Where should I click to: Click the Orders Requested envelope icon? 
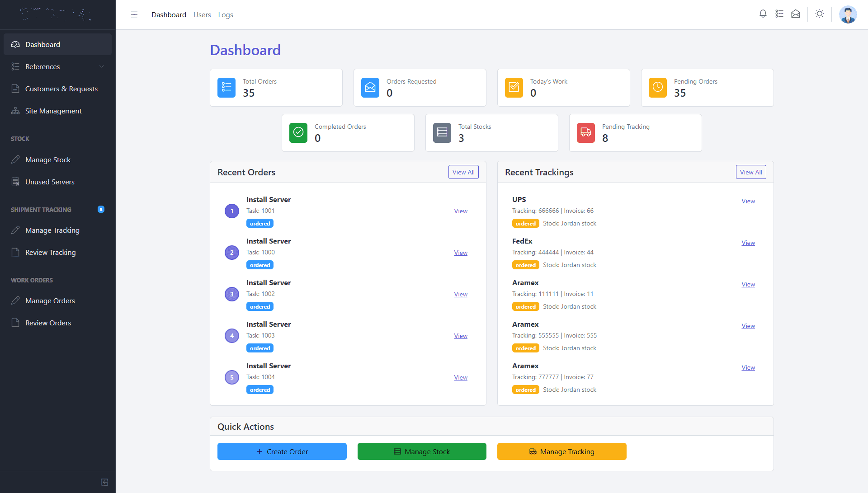(370, 88)
